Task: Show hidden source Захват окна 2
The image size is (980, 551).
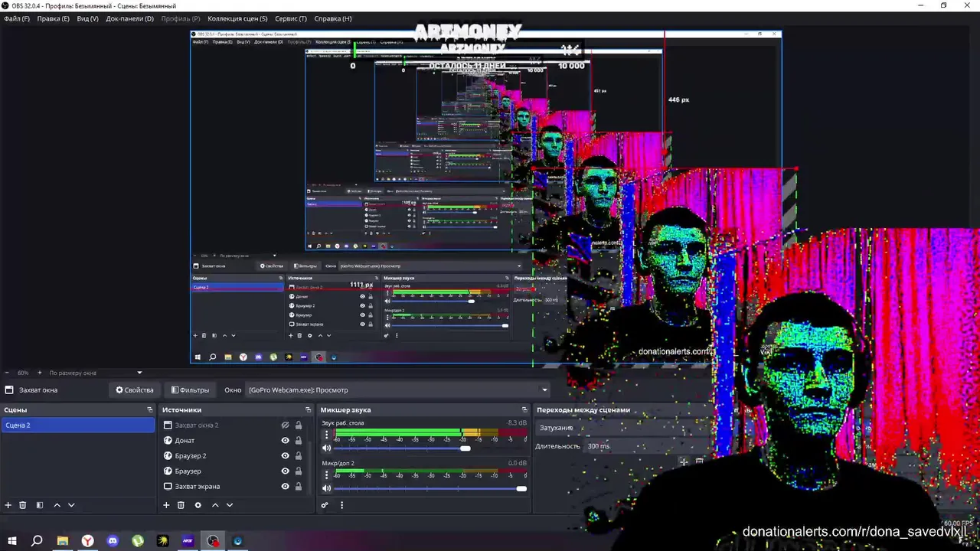Action: pos(285,425)
